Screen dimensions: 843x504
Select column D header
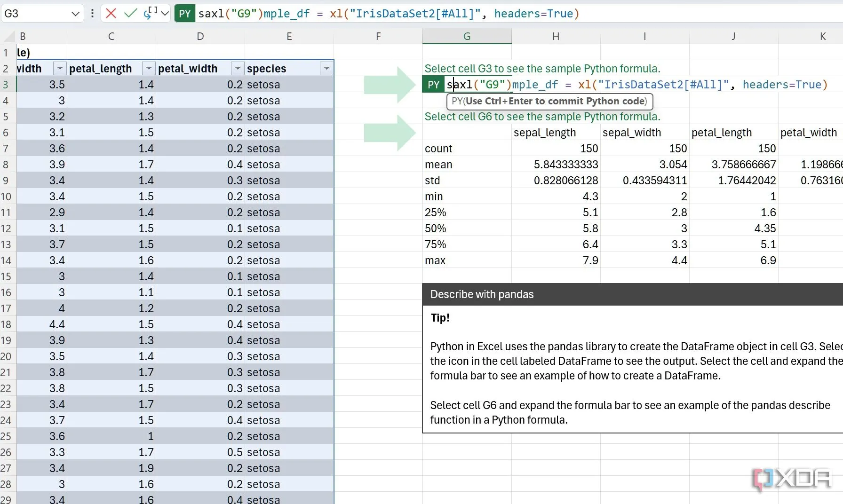(200, 36)
